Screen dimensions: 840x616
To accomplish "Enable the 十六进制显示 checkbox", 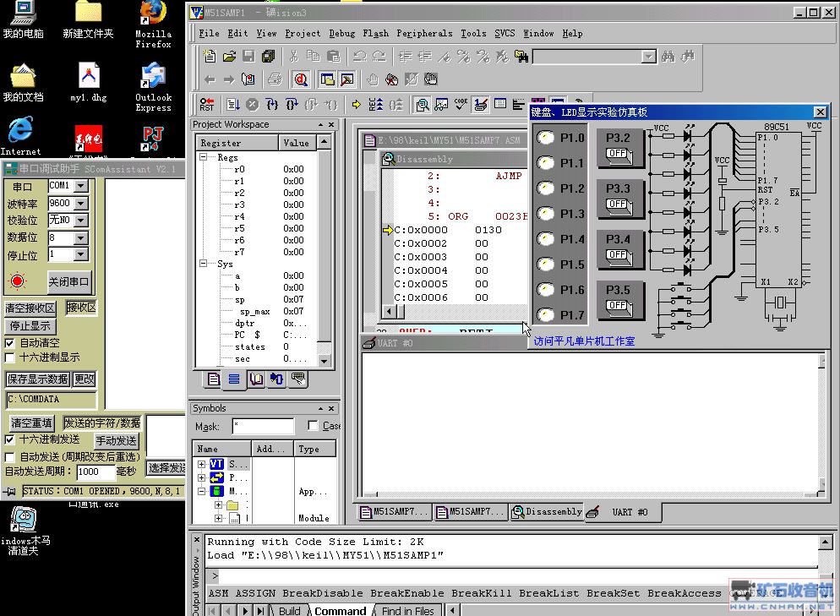I will [10, 357].
